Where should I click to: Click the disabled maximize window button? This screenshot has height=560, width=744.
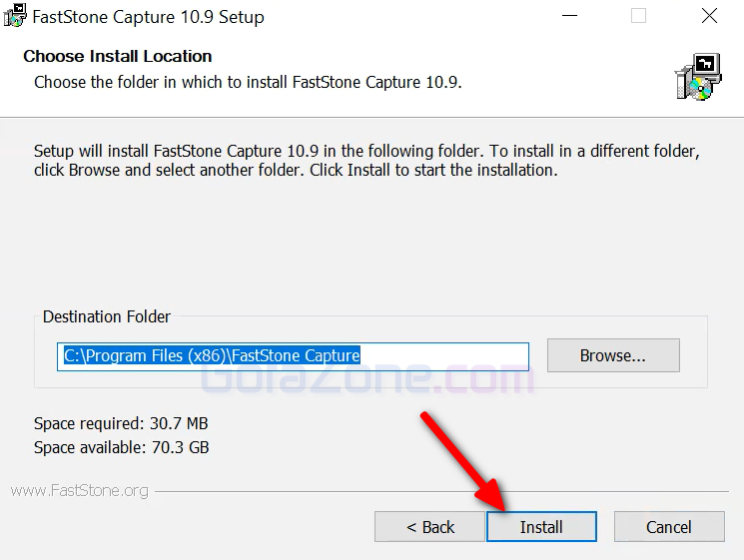coord(638,17)
